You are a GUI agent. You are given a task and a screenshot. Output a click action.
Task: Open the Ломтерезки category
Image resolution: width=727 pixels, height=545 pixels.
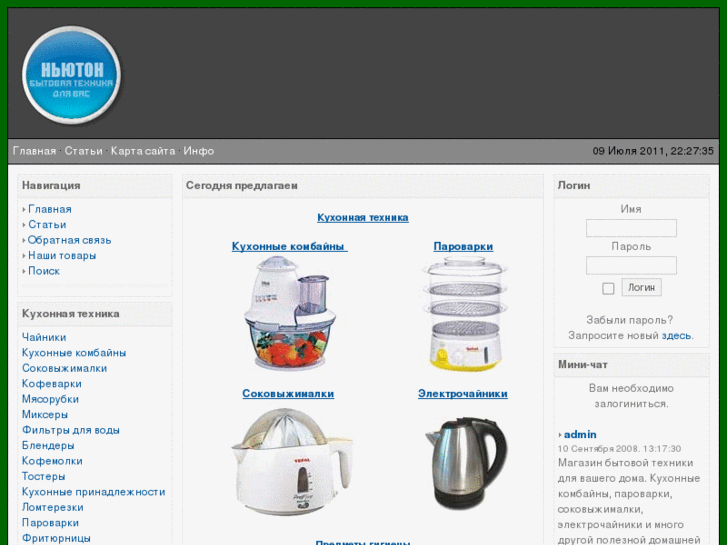point(52,507)
